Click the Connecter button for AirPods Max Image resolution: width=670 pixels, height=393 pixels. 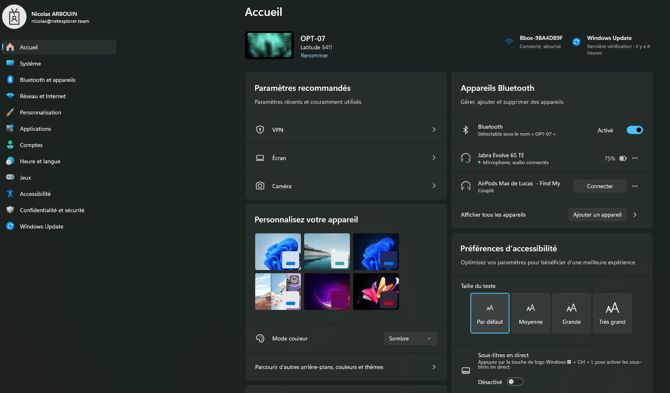point(600,186)
